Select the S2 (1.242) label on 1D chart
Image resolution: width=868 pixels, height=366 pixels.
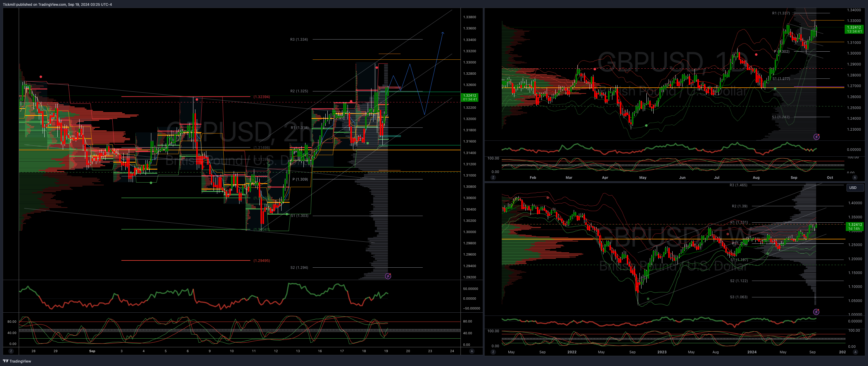[781, 117]
